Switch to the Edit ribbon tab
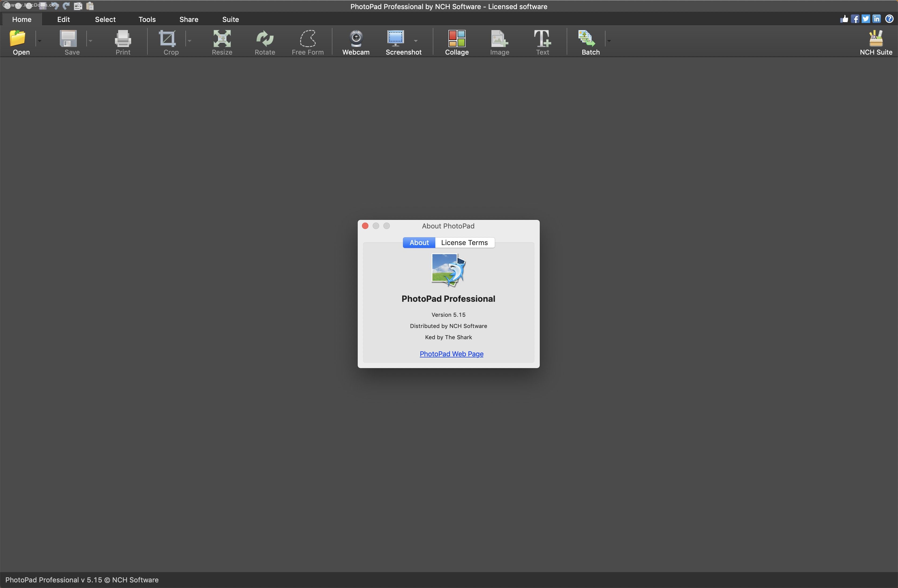Screen dimensions: 898x588 tap(63, 19)
